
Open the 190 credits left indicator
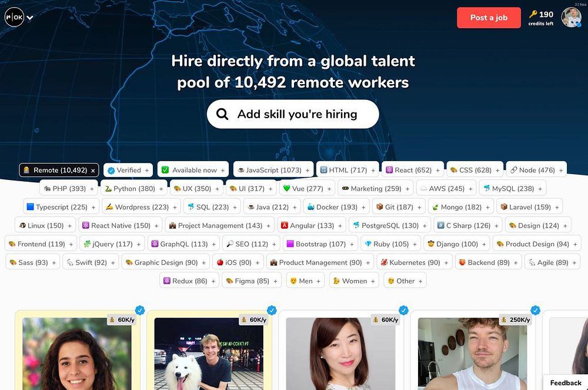[541, 18]
